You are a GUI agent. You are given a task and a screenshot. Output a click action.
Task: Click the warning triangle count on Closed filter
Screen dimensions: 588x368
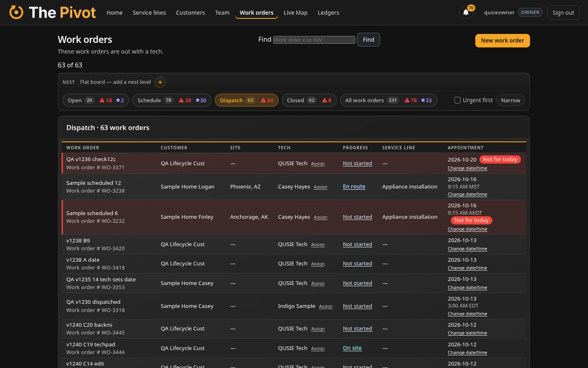(327, 100)
